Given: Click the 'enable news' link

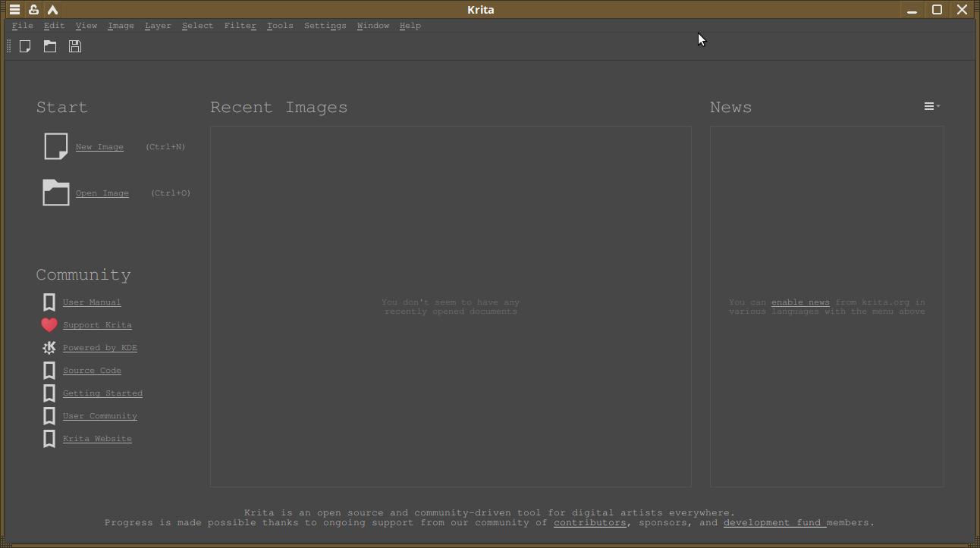Looking at the screenshot, I should (x=800, y=302).
